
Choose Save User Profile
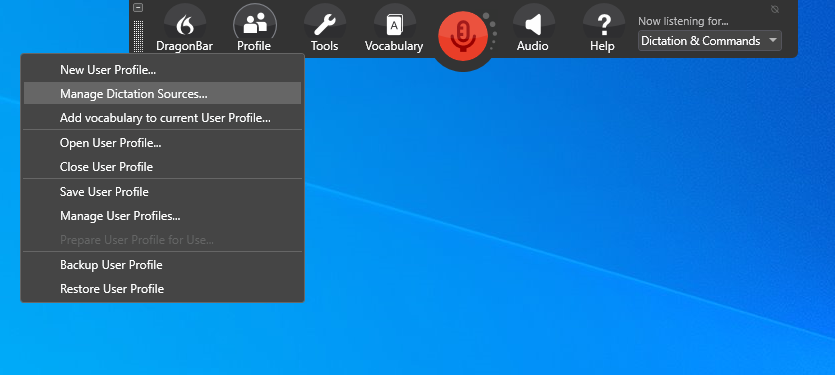[x=162, y=192]
